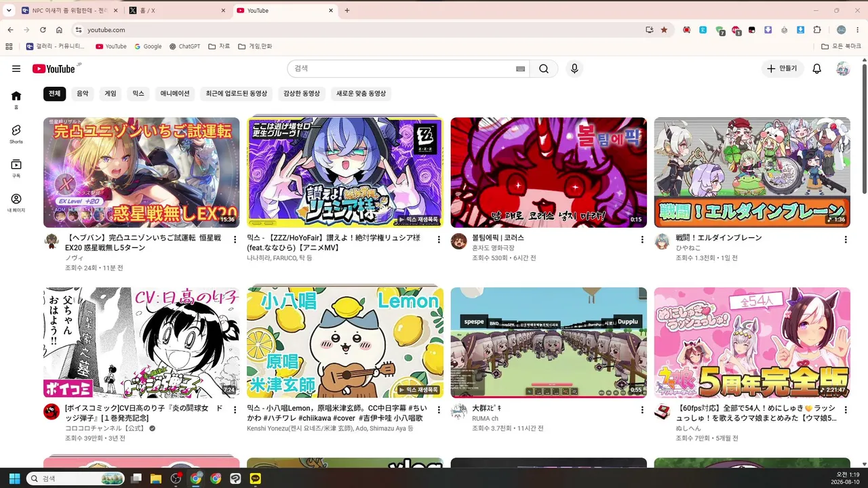Viewport: 868px width, 488px height.
Task: Open the 갤러리 - 커뮤니티 bookmark
Action: coord(56,47)
